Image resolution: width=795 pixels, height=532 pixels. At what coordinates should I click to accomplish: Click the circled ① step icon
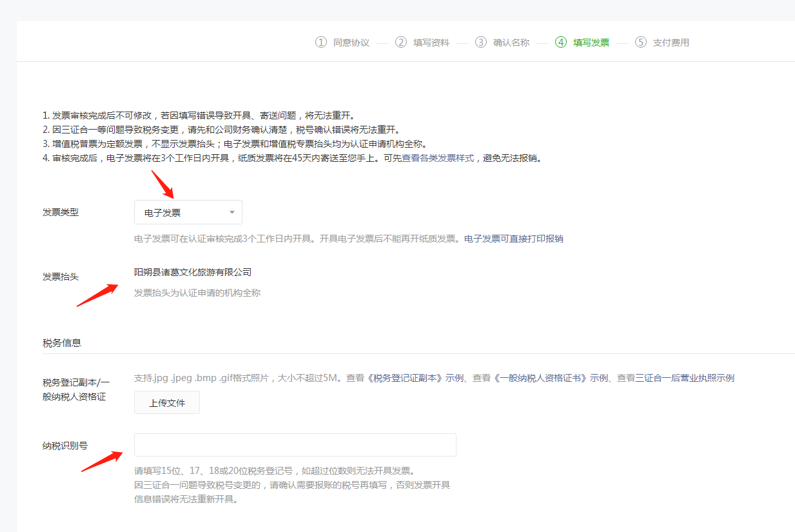320,41
